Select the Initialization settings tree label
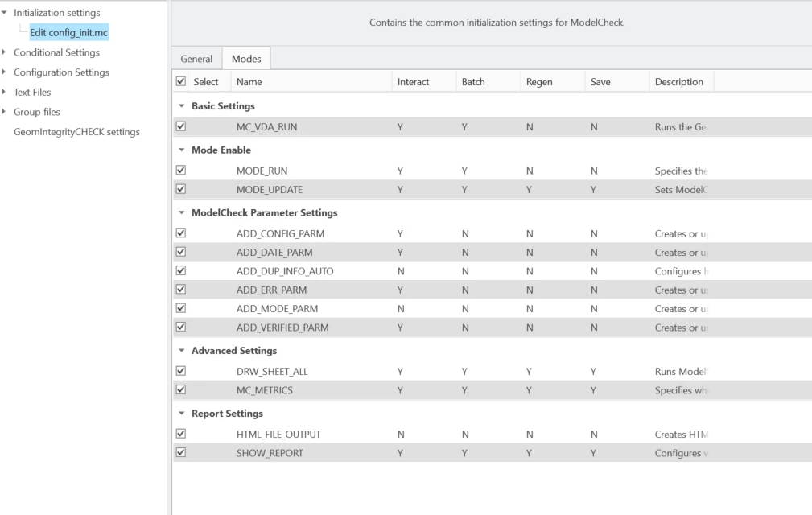Screen dimensions: 812x515 [x=57, y=12]
